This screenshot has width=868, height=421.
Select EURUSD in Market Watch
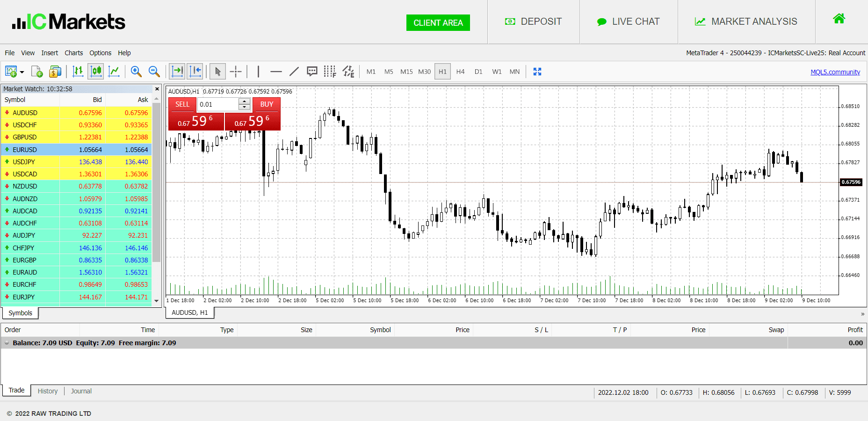click(x=76, y=150)
